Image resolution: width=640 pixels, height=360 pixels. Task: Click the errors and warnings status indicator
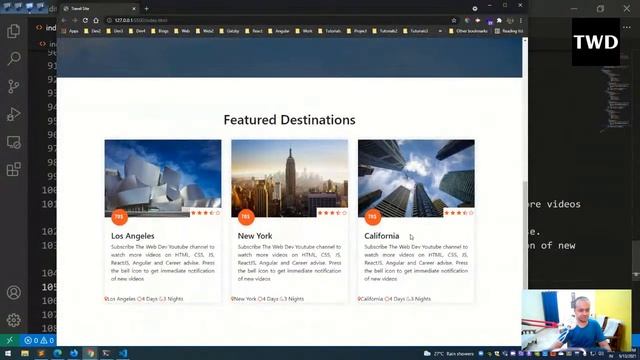click(39, 340)
